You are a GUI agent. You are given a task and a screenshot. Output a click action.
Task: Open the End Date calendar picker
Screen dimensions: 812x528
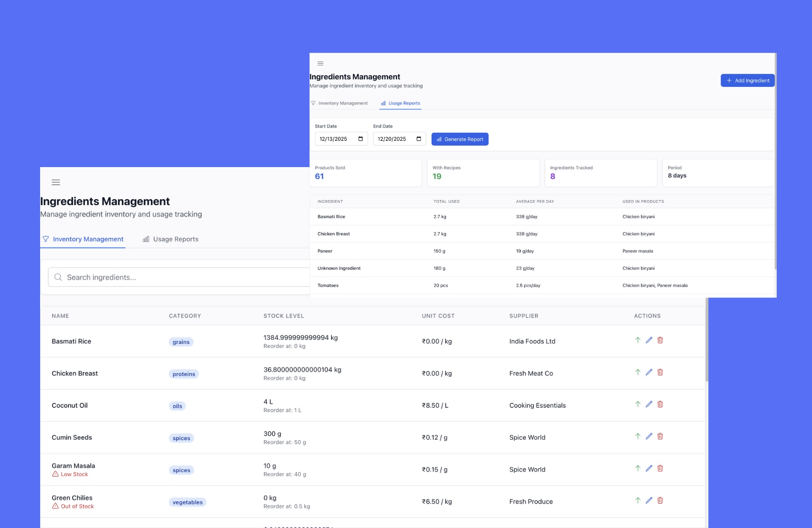tap(419, 138)
